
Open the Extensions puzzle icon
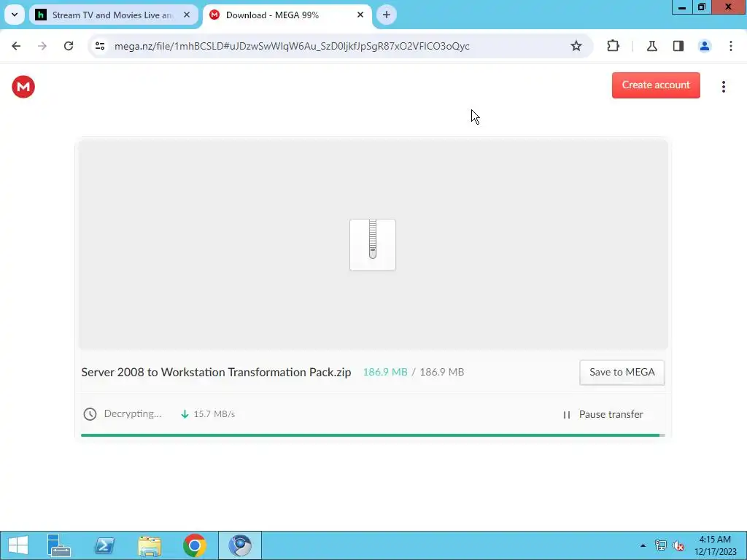[x=613, y=46]
